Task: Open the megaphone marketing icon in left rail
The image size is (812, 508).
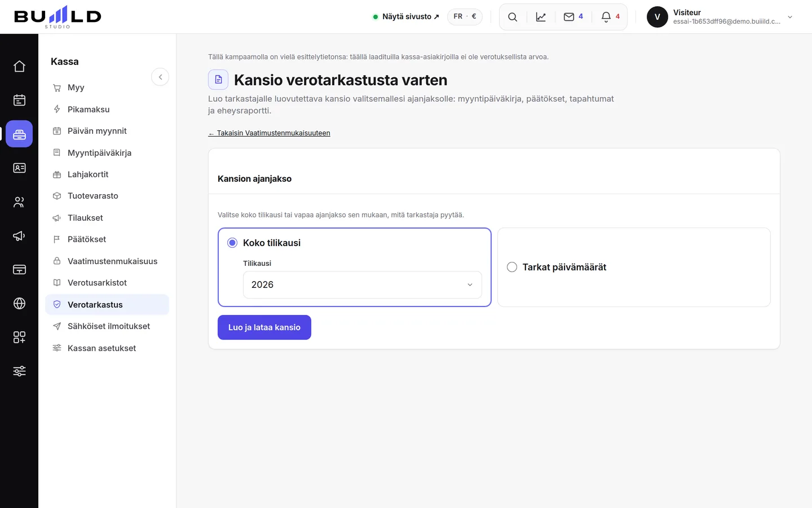Action: [19, 235]
